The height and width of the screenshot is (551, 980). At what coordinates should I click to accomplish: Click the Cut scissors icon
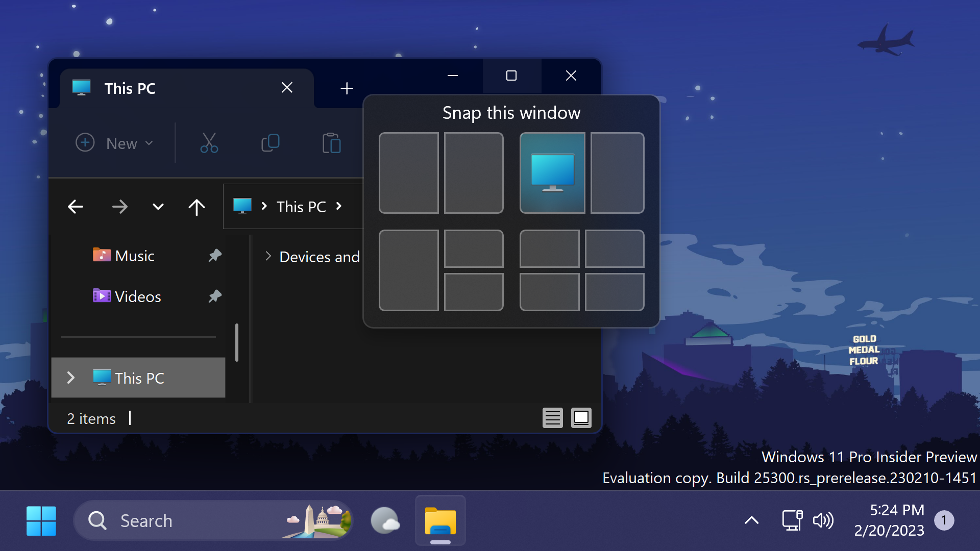[x=209, y=143]
